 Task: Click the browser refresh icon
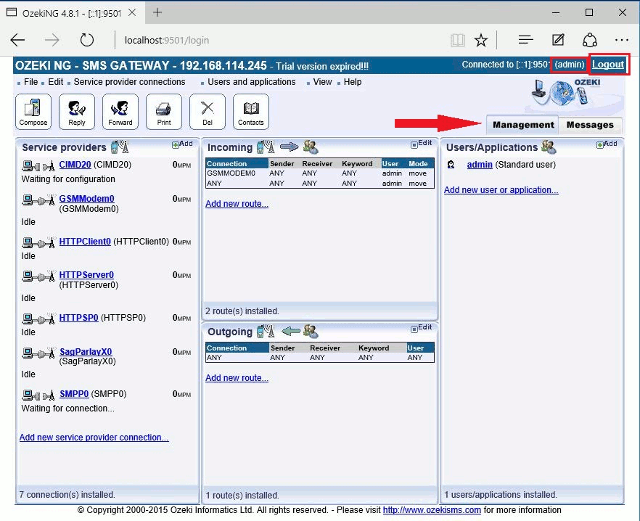click(x=87, y=40)
